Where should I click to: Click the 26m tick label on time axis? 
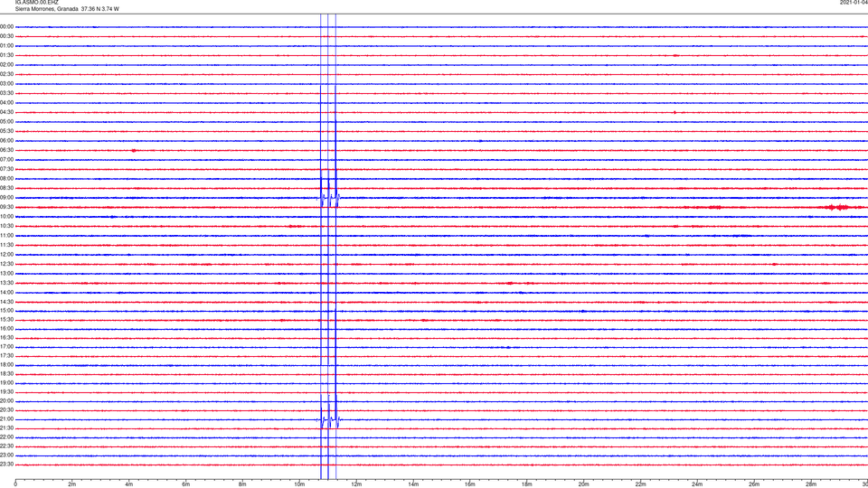click(754, 484)
